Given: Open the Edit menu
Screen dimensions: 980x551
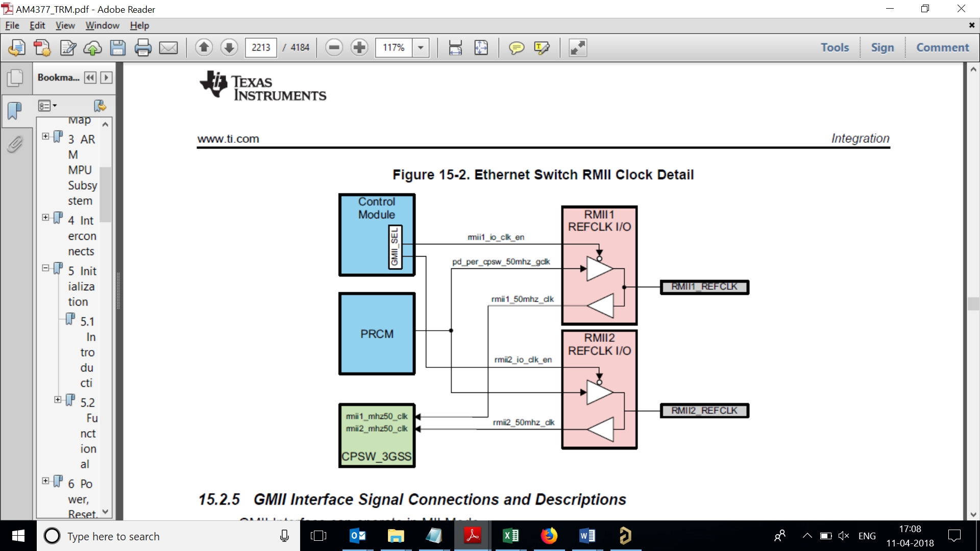Looking at the screenshot, I should pyautogui.click(x=37, y=26).
